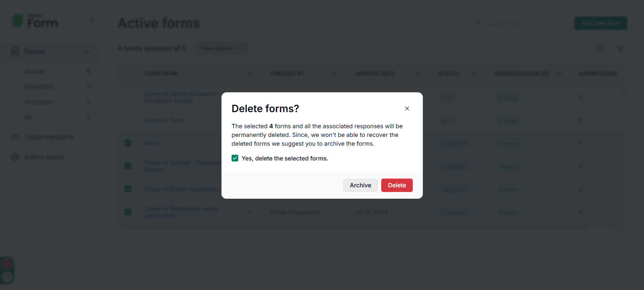Uncheck the checkbox for the Form row
The image size is (644, 290).
pos(128,143)
